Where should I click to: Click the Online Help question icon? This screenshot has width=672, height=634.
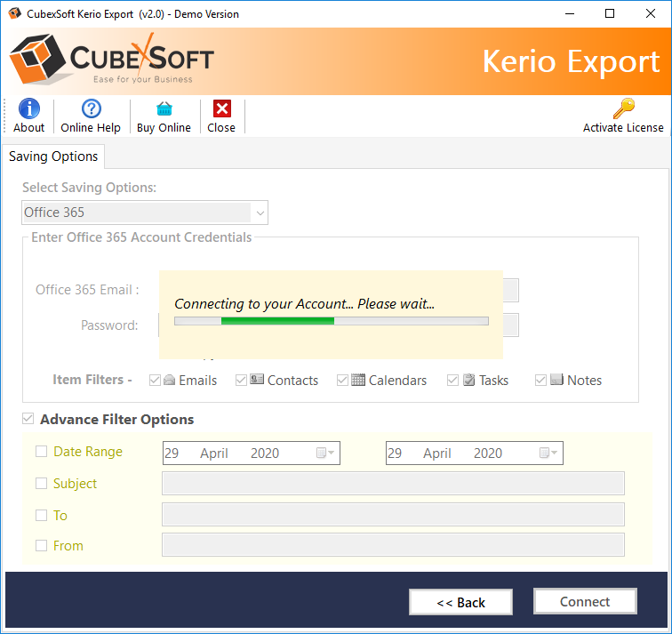pyautogui.click(x=91, y=108)
